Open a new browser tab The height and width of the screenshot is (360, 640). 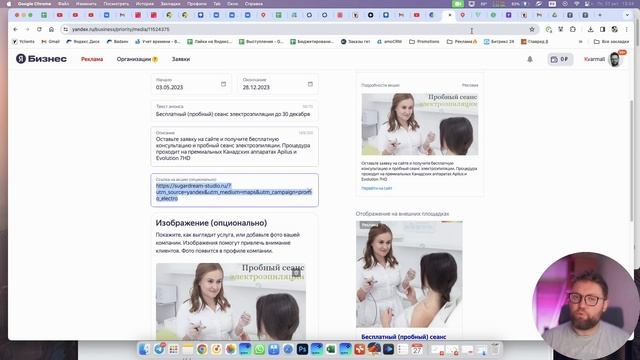[600, 15]
